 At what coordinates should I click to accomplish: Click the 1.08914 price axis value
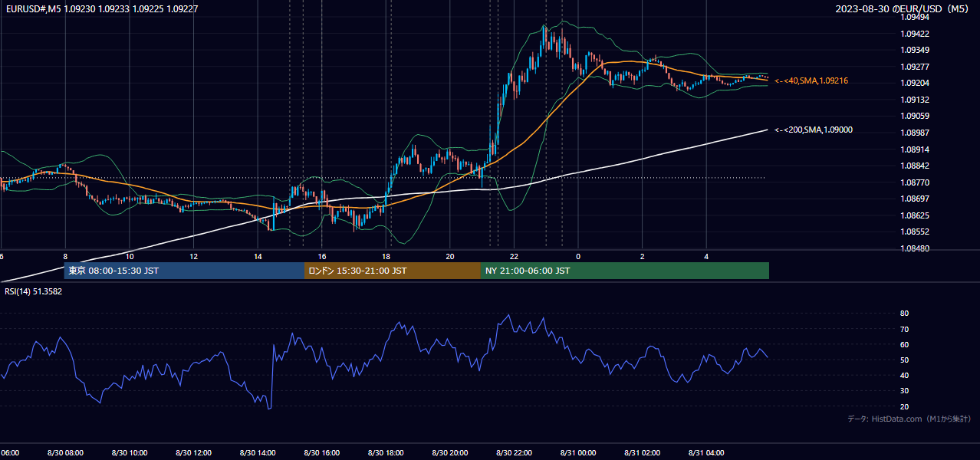914,149
